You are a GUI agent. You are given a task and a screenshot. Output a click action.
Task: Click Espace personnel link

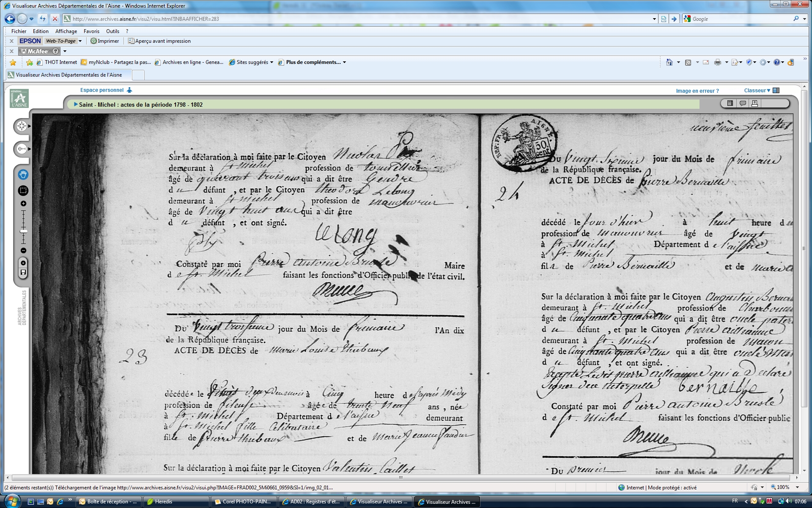point(102,90)
